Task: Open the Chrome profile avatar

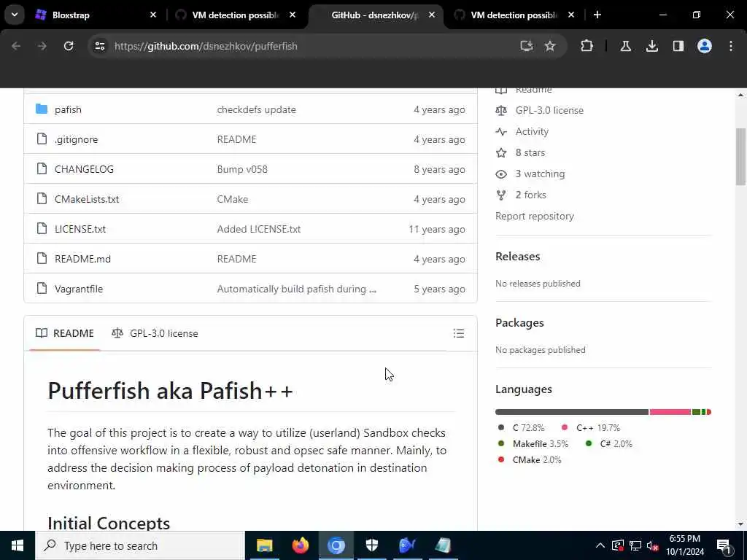Action: (x=705, y=46)
